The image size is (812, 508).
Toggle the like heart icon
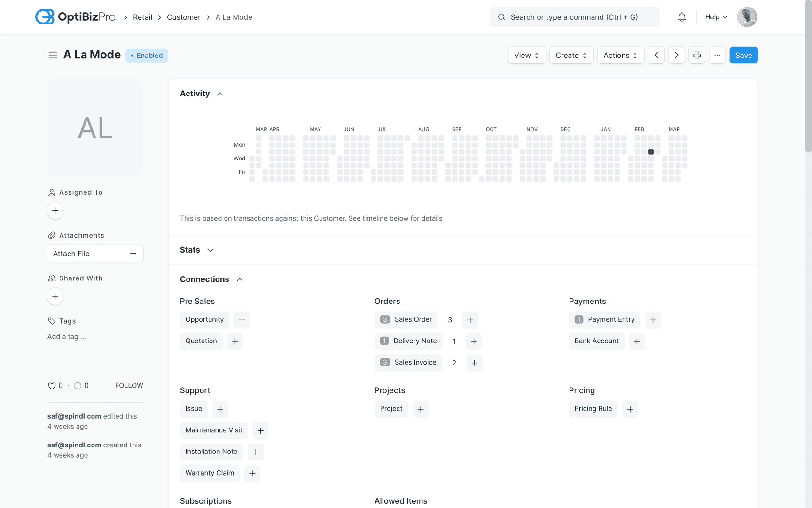click(x=52, y=385)
